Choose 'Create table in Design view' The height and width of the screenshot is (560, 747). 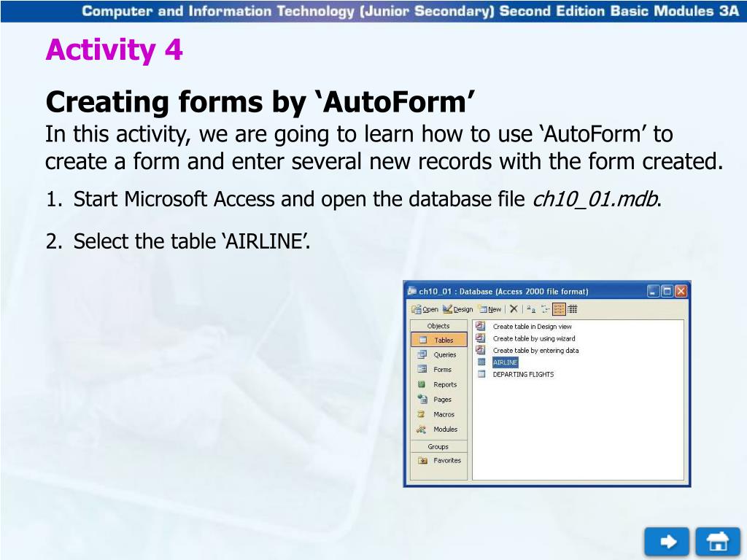(532, 327)
